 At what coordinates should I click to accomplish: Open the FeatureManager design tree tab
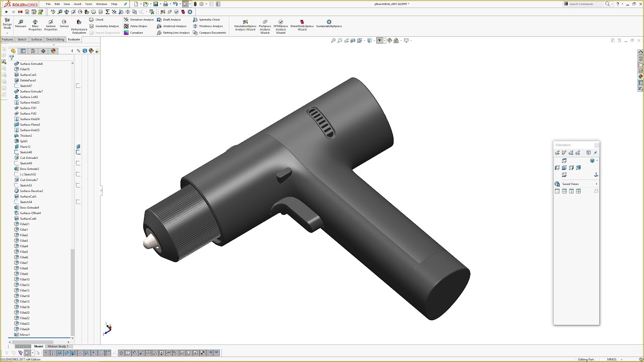click(13, 51)
